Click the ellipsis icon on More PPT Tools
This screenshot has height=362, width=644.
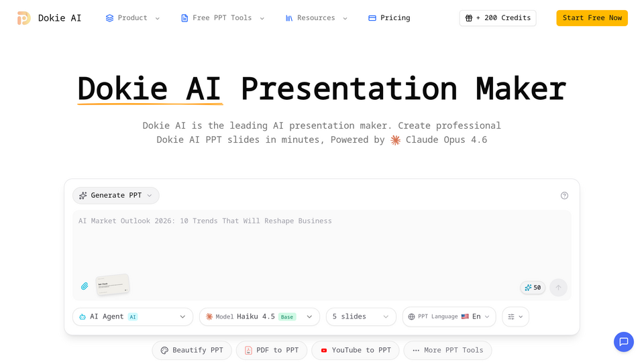pos(416,350)
